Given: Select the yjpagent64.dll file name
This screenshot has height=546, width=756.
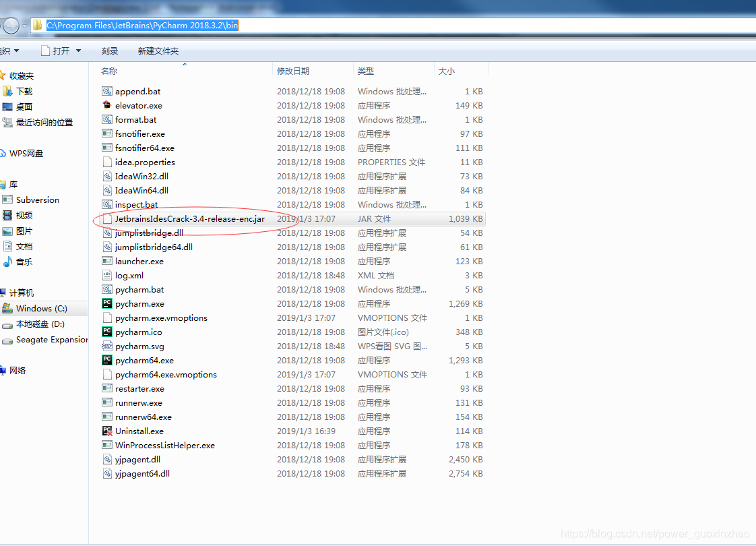Looking at the screenshot, I should pos(142,474).
